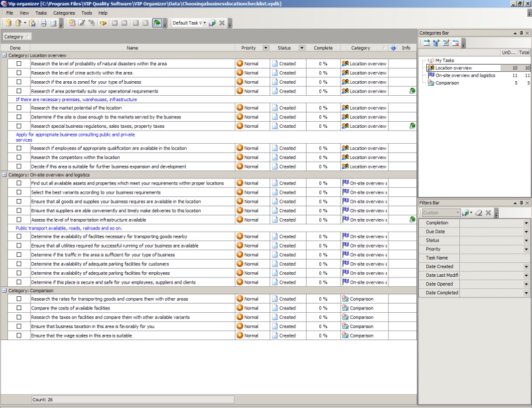Click the New Task toolbar icon
This screenshot has height=408, width=532.
72,23
